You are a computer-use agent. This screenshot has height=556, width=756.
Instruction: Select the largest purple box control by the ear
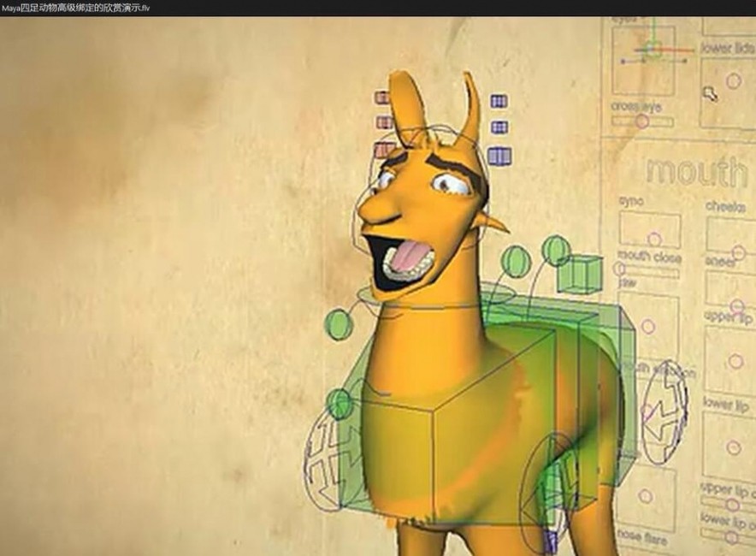pos(499,157)
